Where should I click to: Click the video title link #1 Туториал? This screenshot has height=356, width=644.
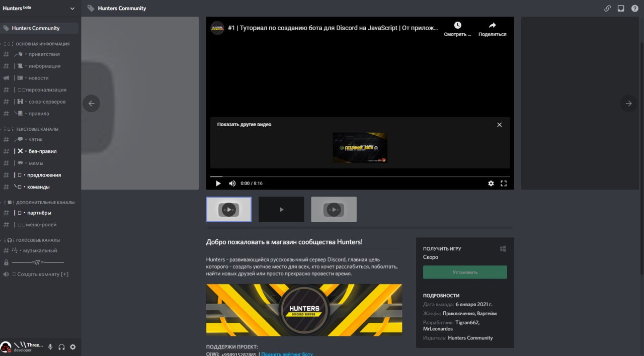coord(333,28)
